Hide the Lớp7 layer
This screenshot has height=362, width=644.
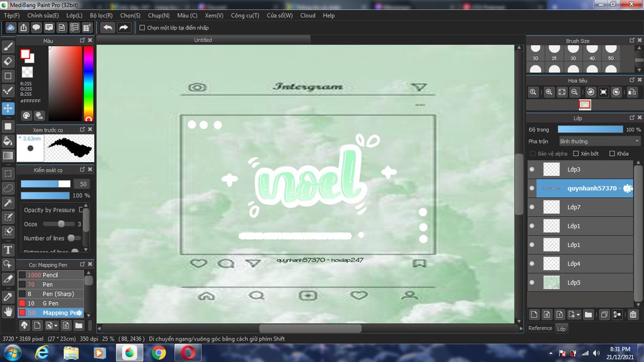click(532, 207)
